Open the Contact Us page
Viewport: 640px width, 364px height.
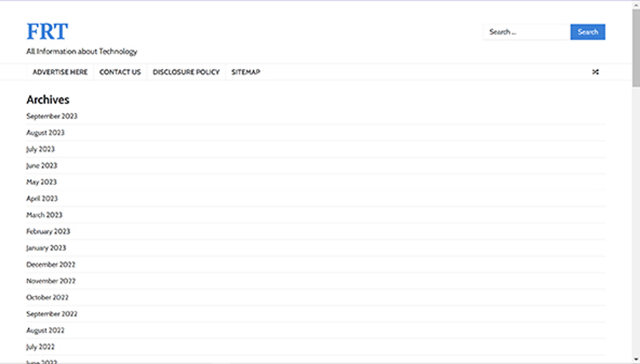[x=120, y=72]
